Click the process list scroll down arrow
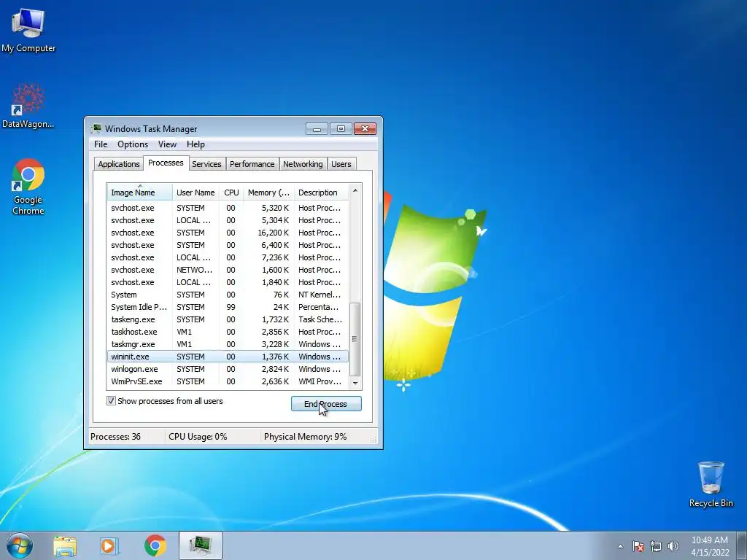This screenshot has width=747, height=560. tap(355, 383)
